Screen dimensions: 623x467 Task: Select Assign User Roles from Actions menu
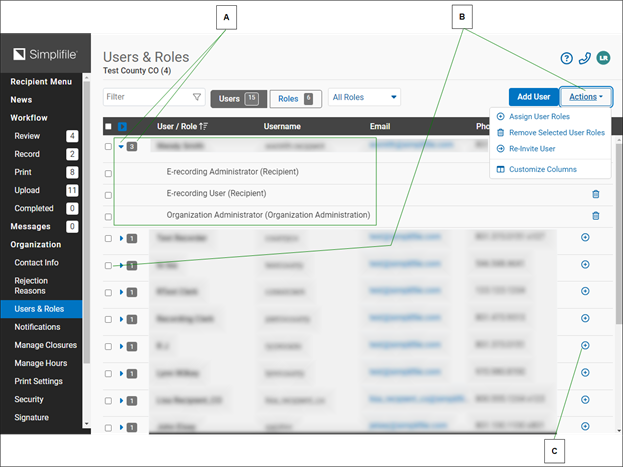539,116
